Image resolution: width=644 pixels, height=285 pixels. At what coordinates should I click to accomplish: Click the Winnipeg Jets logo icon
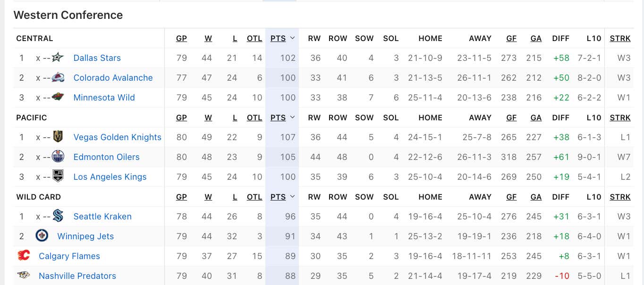42,236
